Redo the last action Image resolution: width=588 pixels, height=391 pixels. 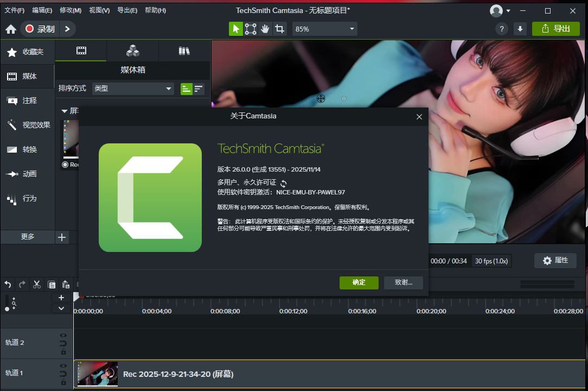[x=22, y=285]
